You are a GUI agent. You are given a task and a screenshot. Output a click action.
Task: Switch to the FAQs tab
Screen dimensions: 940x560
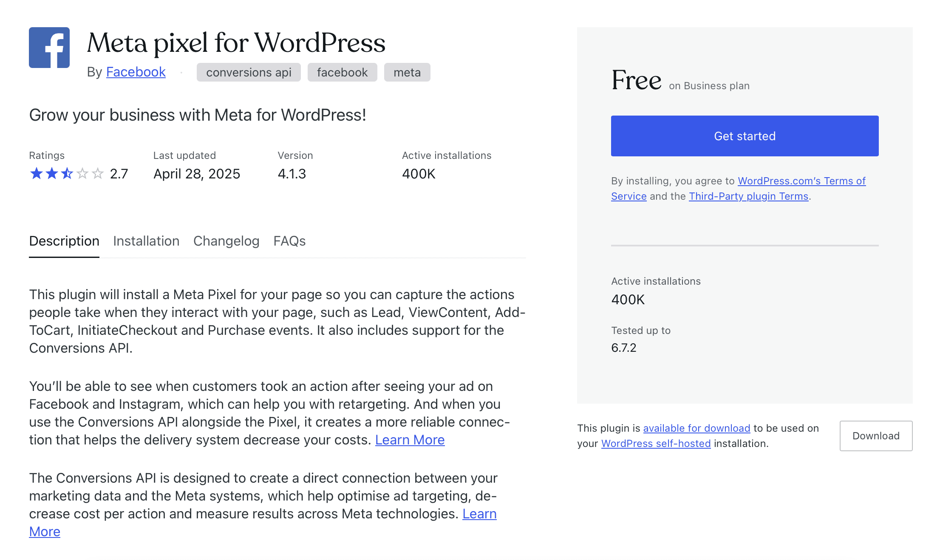(289, 241)
